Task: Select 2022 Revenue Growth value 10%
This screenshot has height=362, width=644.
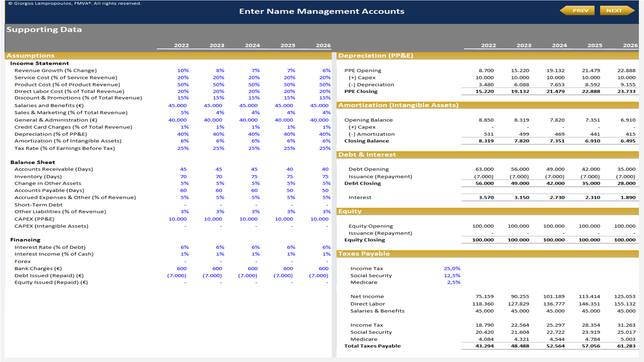Action: [x=183, y=70]
